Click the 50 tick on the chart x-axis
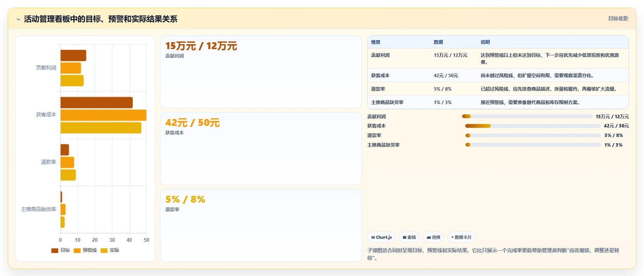Viewport: 644px width, 276px height. 146,240
